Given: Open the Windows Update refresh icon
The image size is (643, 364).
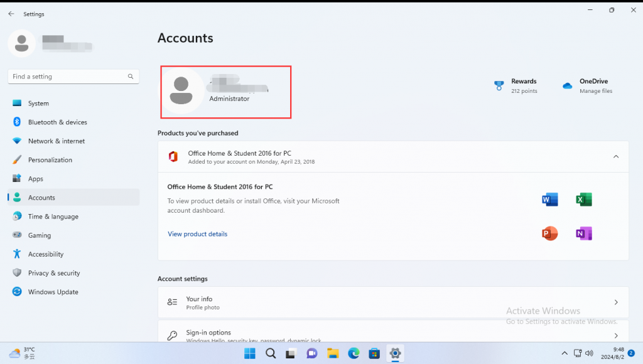Looking at the screenshot, I should [17, 291].
